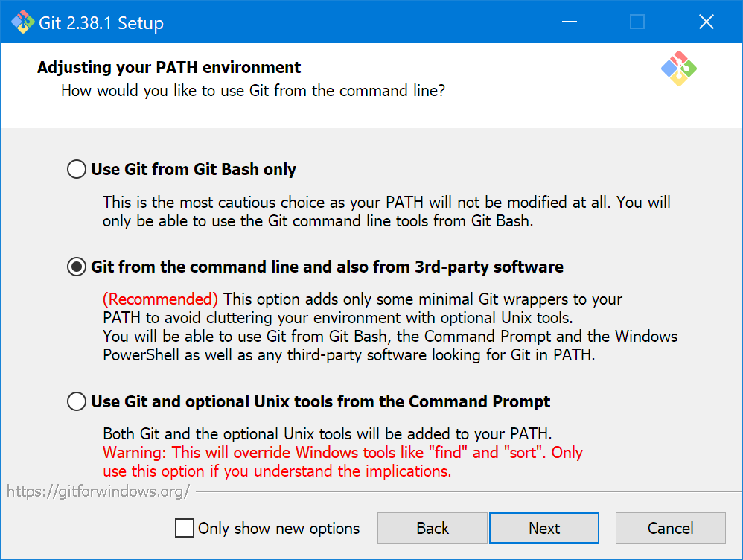Image resolution: width=743 pixels, height=560 pixels.
Task: Click the red warning about overriding Windows tools
Action: click(342, 462)
